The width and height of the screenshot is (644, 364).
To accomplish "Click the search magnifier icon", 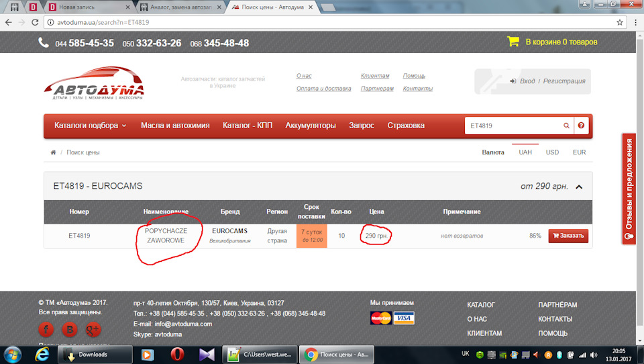I will point(566,126).
